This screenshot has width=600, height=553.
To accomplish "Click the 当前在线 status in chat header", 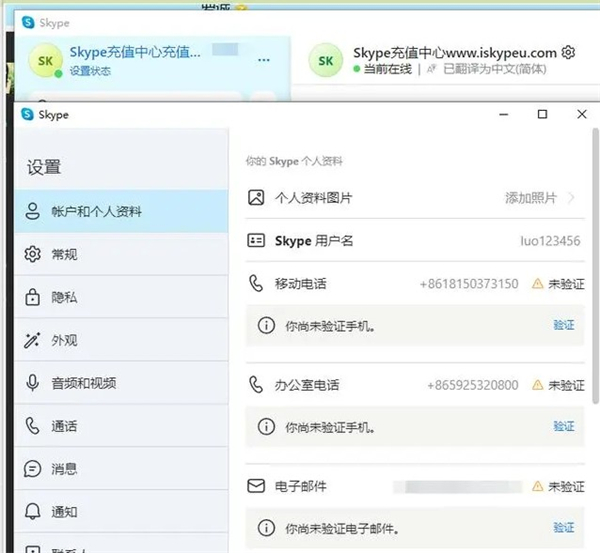I will coord(388,69).
